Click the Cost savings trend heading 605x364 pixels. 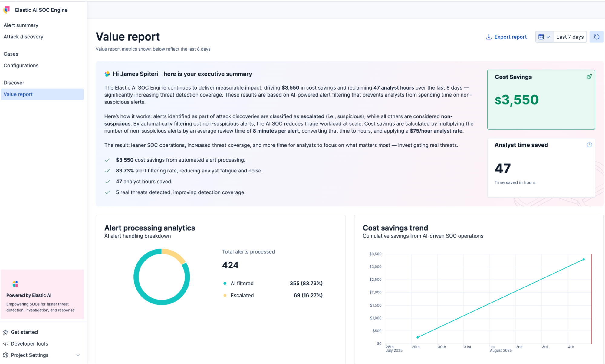point(395,228)
